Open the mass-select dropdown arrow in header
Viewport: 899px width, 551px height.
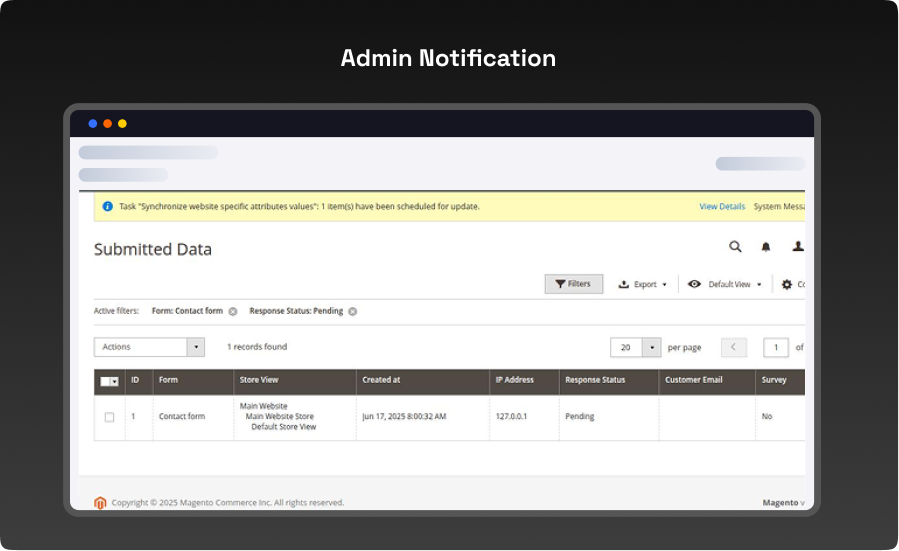(x=115, y=381)
